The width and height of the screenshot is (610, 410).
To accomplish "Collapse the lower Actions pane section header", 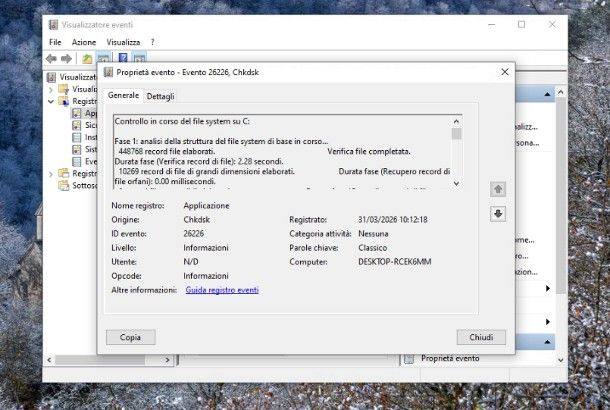I will 547,342.
